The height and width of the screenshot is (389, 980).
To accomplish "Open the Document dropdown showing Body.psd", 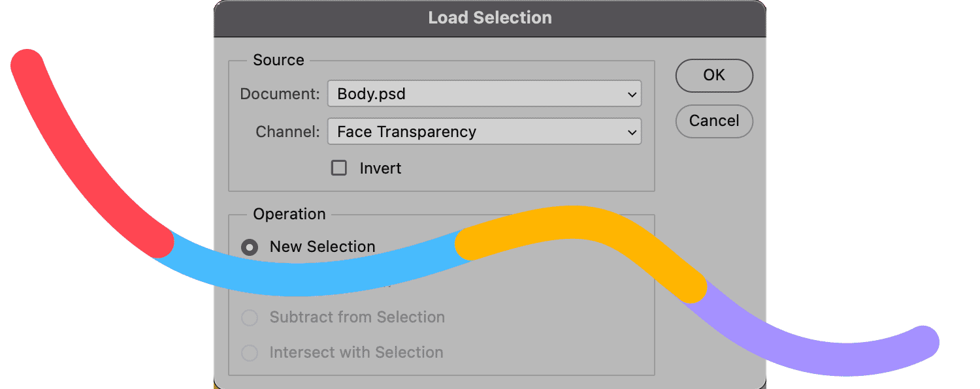I will pos(483,94).
